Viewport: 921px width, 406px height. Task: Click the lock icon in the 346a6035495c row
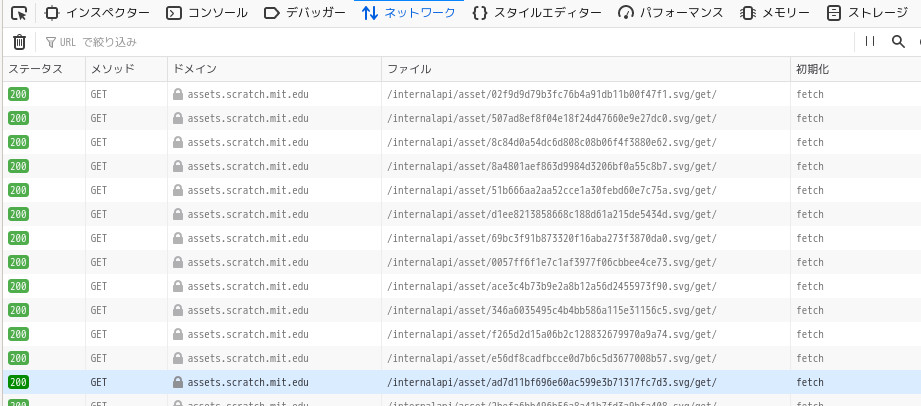pos(178,310)
